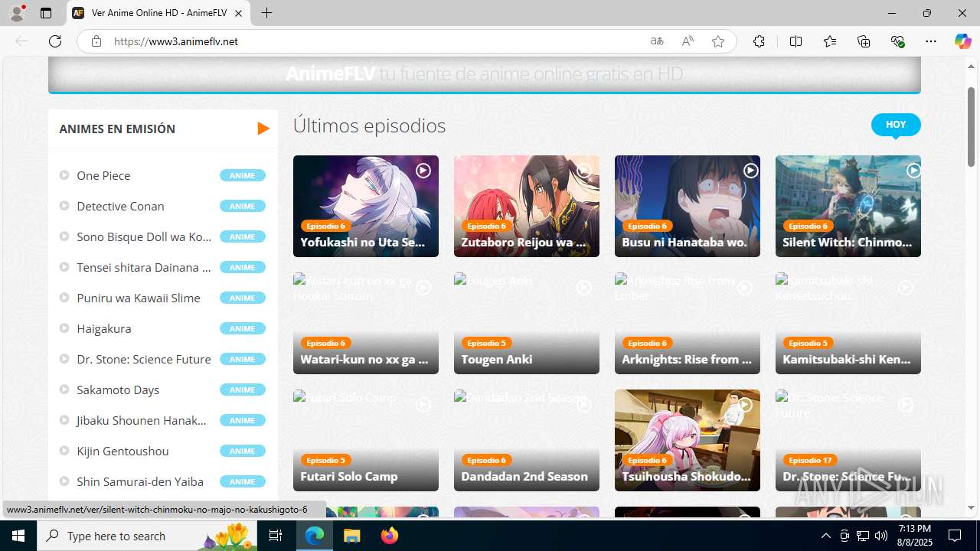Screen dimensions: 980x551
Task: Open the Favorites list icon
Action: tap(830, 41)
